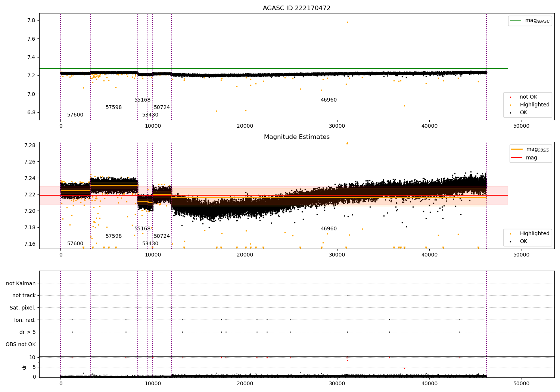Click the 'Sat. pixel.' row label

23,308
